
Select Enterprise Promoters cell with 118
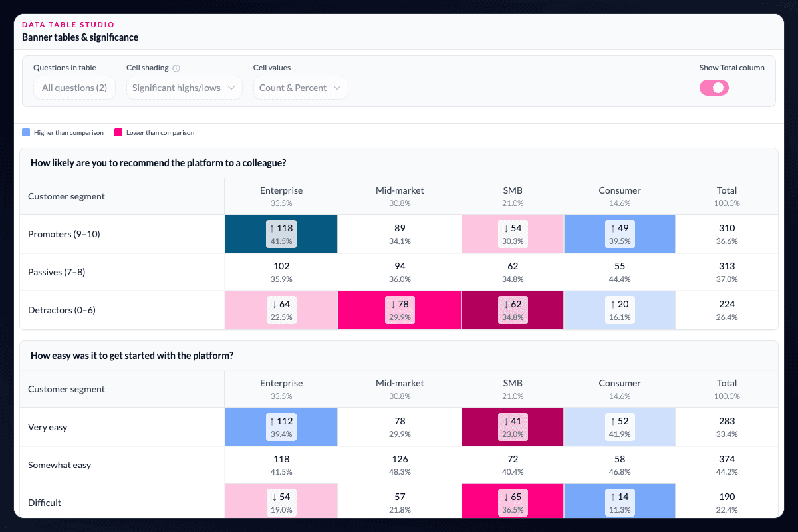(281, 234)
